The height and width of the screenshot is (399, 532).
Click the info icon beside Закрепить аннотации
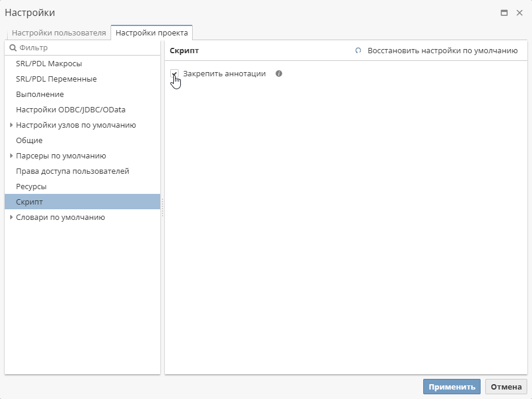coord(279,74)
